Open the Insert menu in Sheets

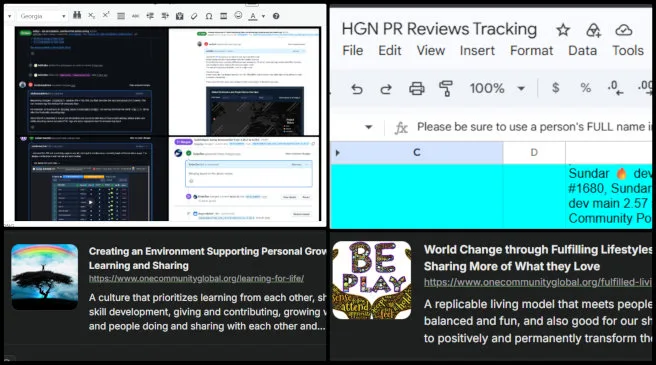(477, 51)
